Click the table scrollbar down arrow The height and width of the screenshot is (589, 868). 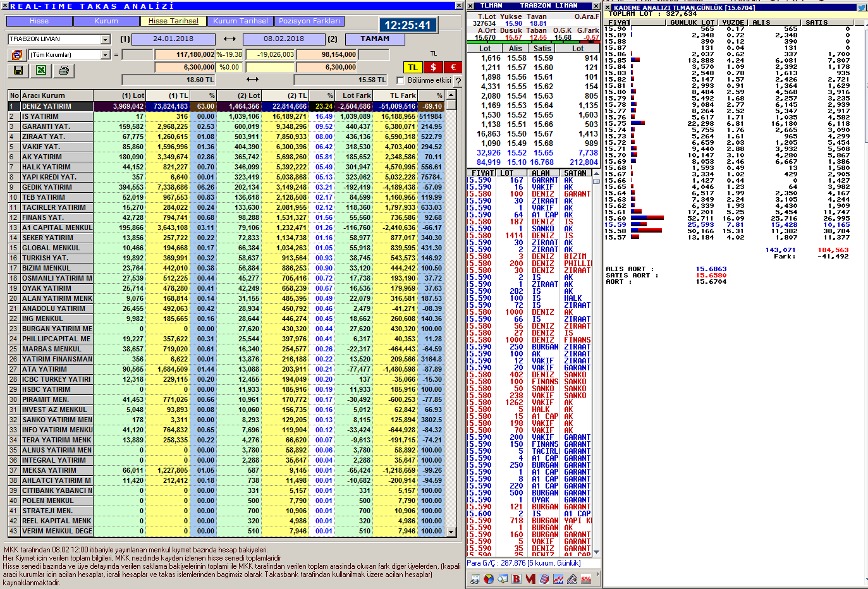coord(451,531)
